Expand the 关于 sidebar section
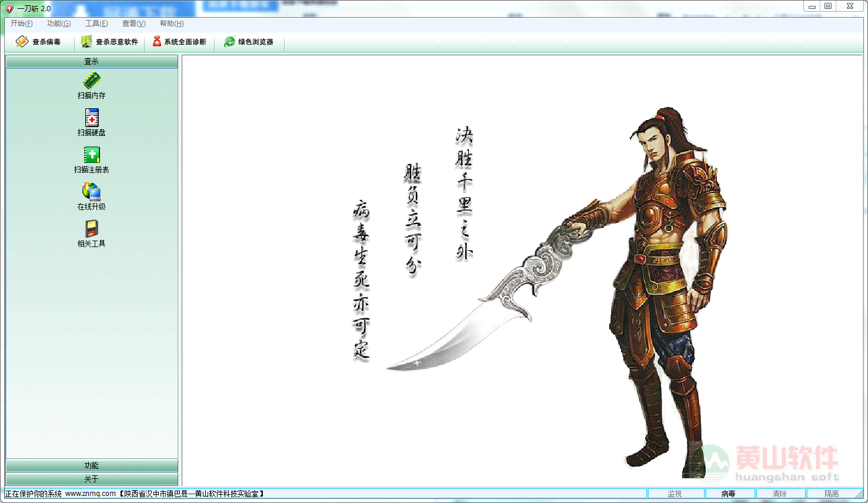 pos(91,479)
